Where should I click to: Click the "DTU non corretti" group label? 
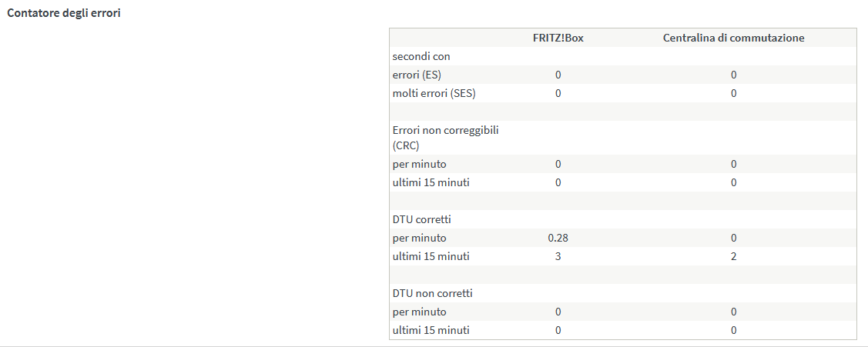pos(432,293)
